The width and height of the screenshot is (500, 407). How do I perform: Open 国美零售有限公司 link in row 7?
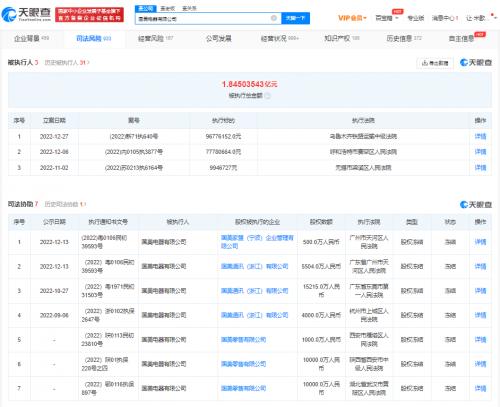coord(243,388)
